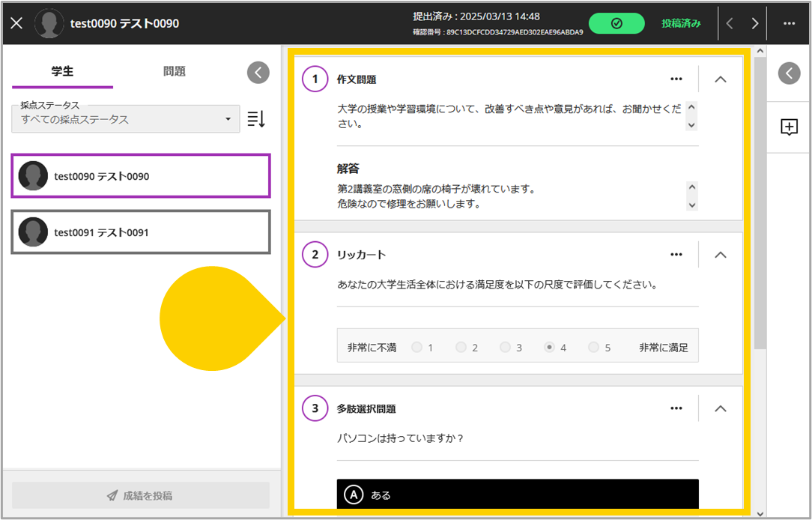Click the avatar in the test0090 list row

pos(33,175)
